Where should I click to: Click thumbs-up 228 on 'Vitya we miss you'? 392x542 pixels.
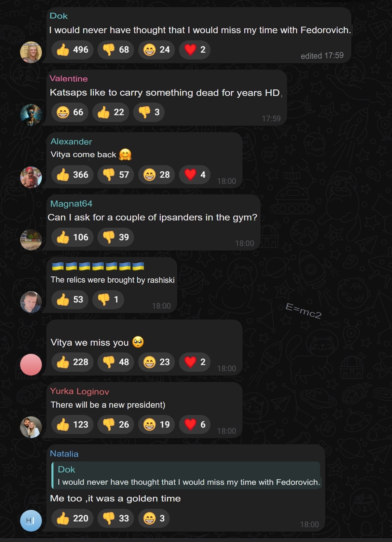72,362
